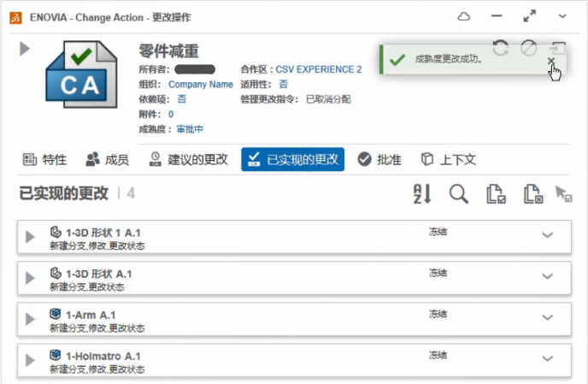
Task: Click the change action title 零件减重
Action: point(168,51)
